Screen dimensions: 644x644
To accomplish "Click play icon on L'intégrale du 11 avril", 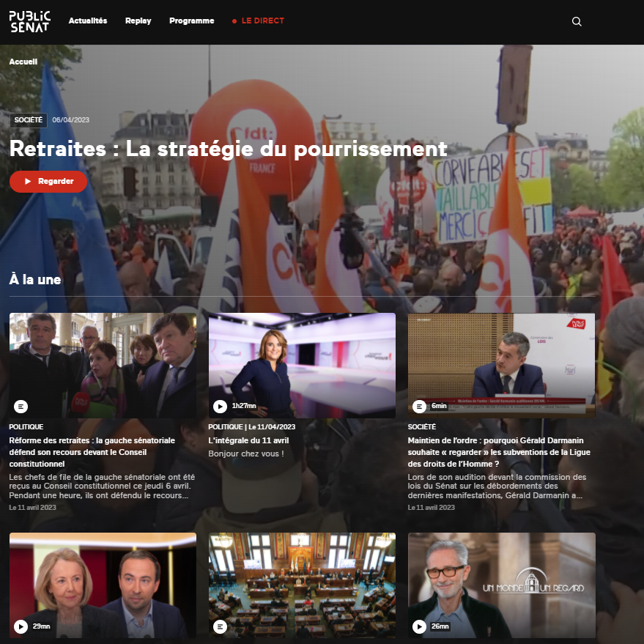I will 220,406.
